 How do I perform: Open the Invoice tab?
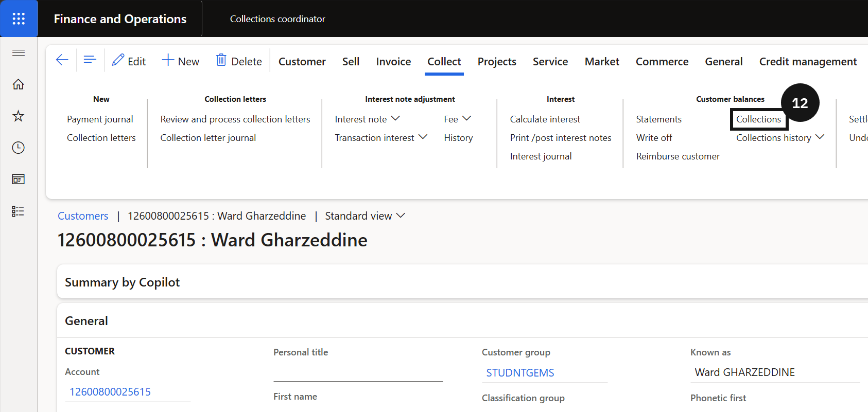click(394, 62)
